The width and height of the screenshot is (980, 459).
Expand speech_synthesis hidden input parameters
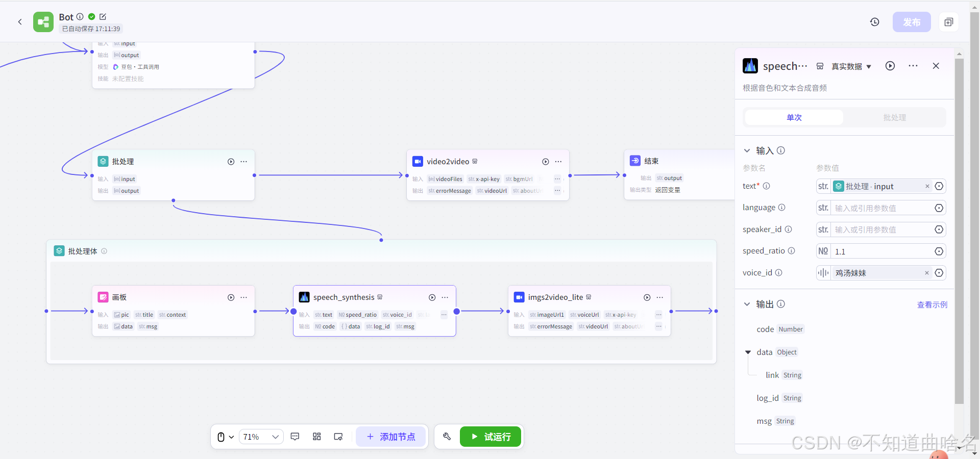click(x=444, y=315)
